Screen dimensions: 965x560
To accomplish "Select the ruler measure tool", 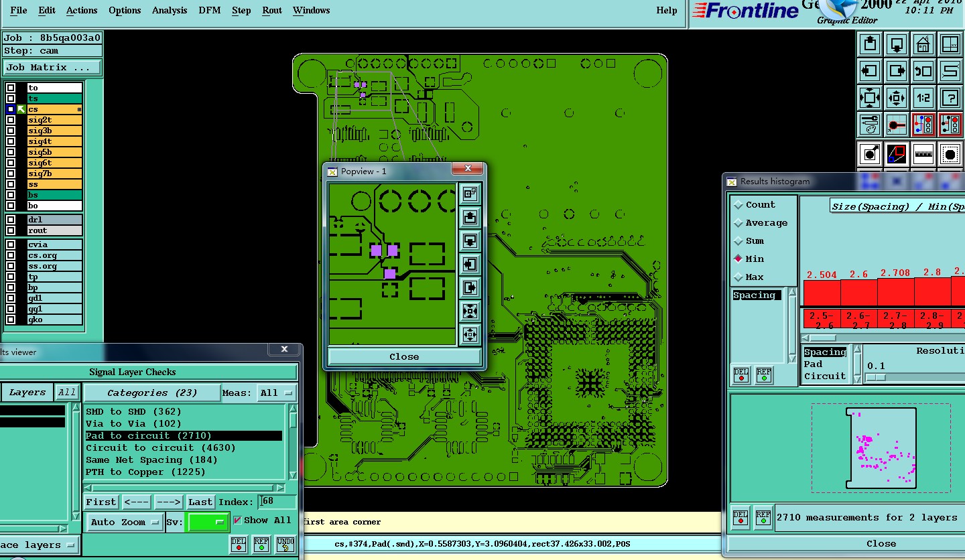I will tap(923, 154).
